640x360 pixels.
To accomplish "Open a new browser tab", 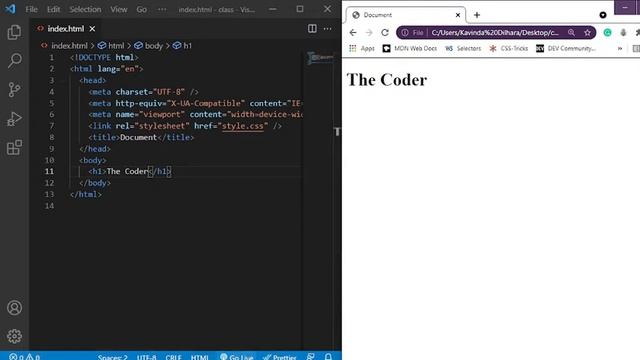I will coord(477,15).
